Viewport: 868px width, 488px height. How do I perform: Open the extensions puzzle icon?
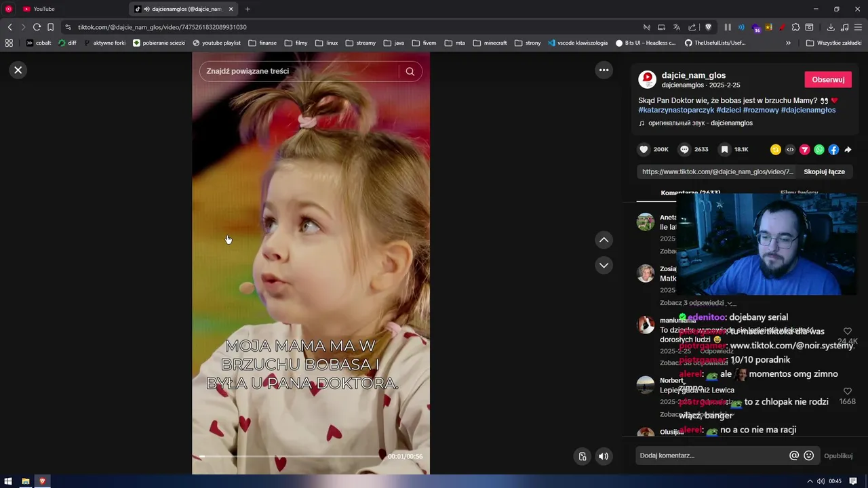pos(796,27)
